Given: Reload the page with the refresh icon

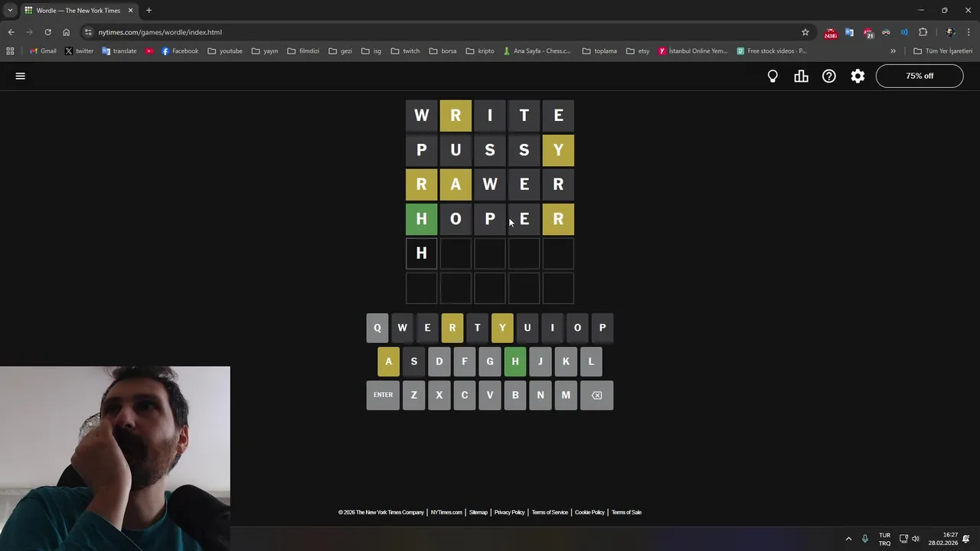Looking at the screenshot, I should pos(47,32).
